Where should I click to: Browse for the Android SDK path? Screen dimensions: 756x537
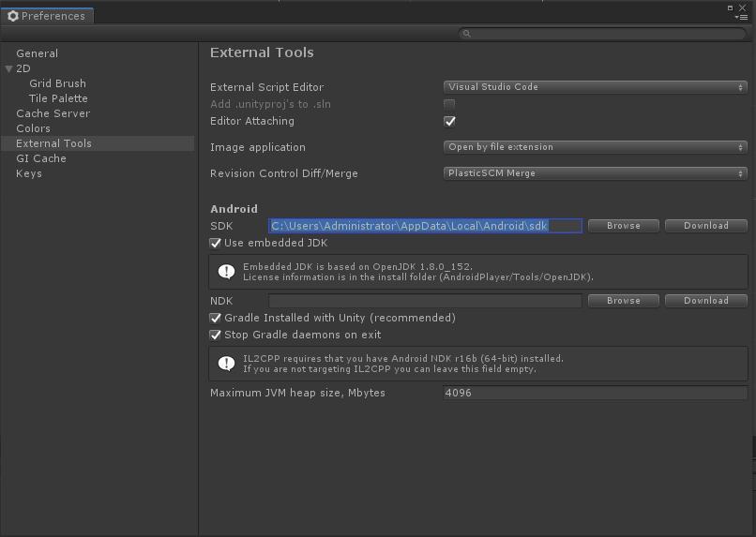[623, 226]
